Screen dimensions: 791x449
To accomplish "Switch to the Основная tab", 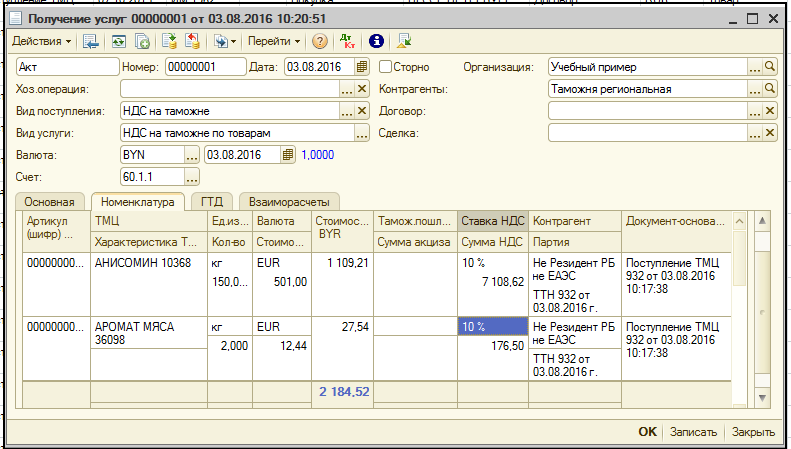I will point(50,201).
